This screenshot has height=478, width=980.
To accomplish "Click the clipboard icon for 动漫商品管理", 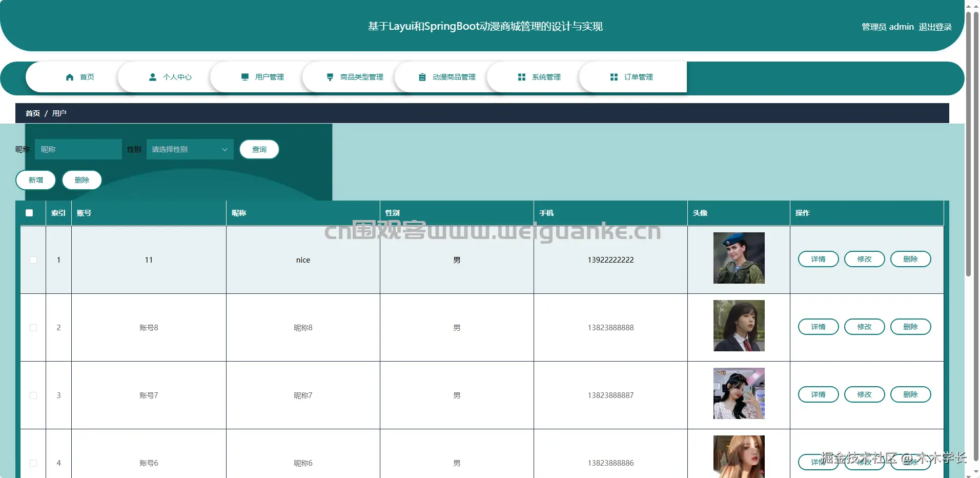I will 422,77.
